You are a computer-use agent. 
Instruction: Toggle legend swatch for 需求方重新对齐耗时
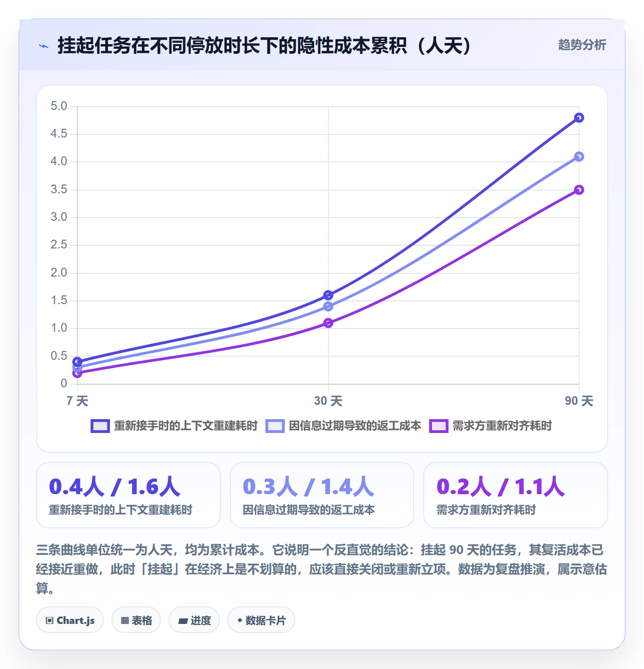[x=438, y=426]
